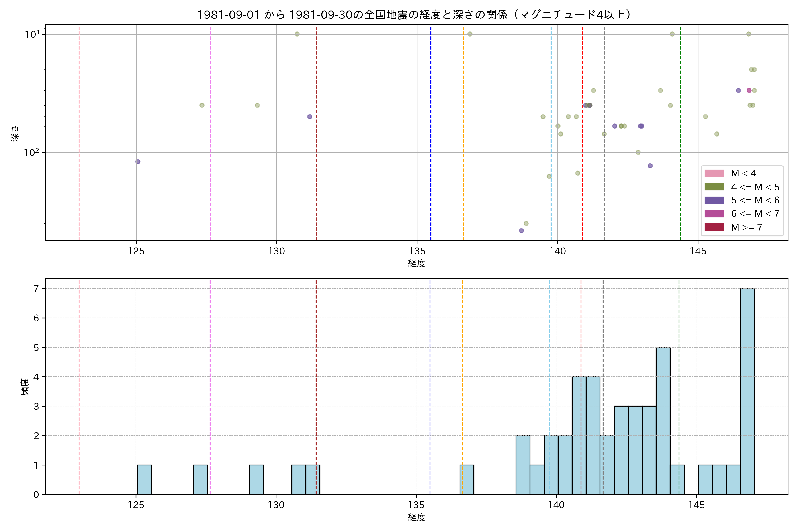Click the tallest histogram bar with frequency 7

[x=747, y=391]
